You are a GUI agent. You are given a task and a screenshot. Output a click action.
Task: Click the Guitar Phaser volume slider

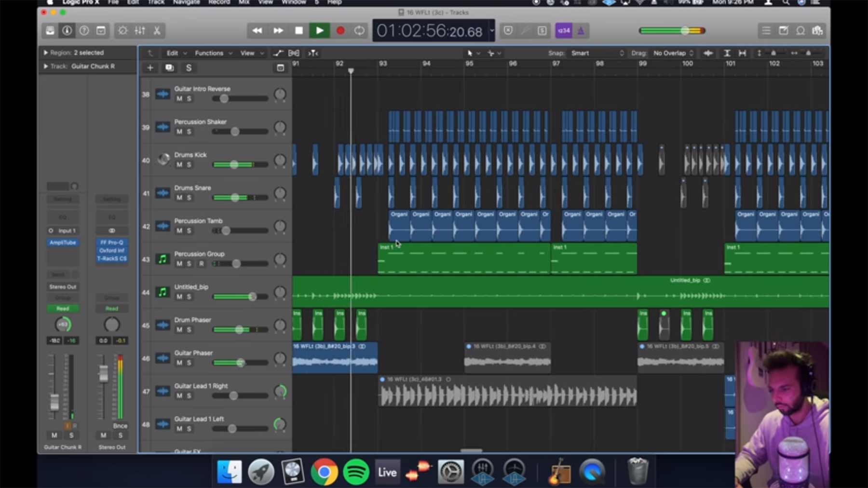240,363
